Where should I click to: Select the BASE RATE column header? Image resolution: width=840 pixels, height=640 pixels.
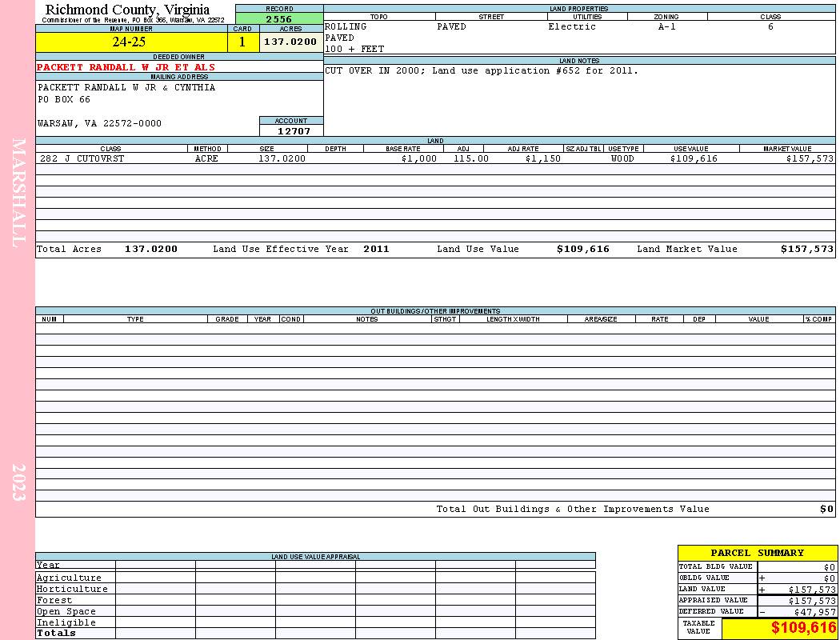(x=403, y=149)
